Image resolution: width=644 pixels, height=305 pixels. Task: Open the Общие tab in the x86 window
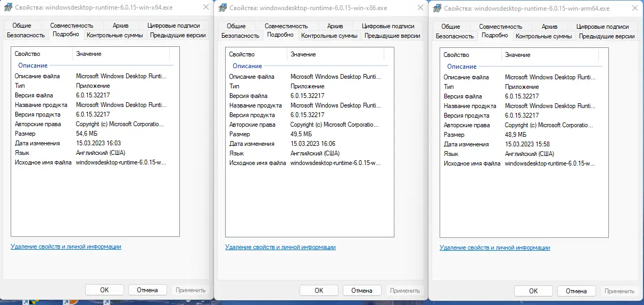click(236, 26)
